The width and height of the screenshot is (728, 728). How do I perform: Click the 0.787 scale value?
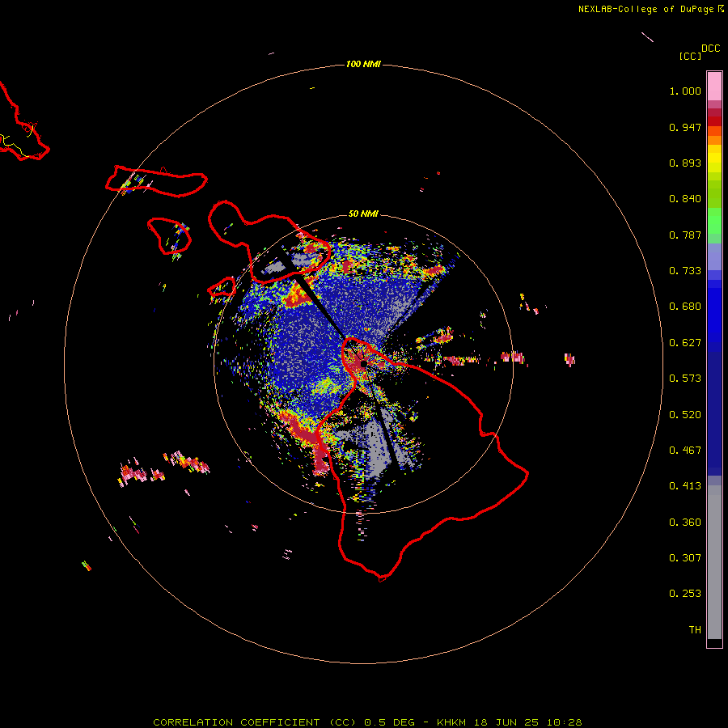click(x=685, y=235)
